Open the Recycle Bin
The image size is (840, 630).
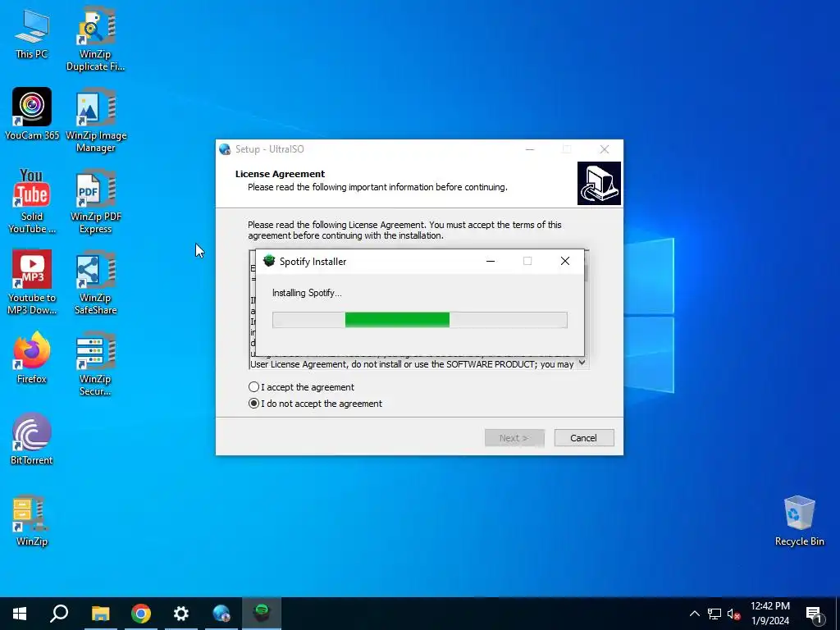(x=799, y=521)
